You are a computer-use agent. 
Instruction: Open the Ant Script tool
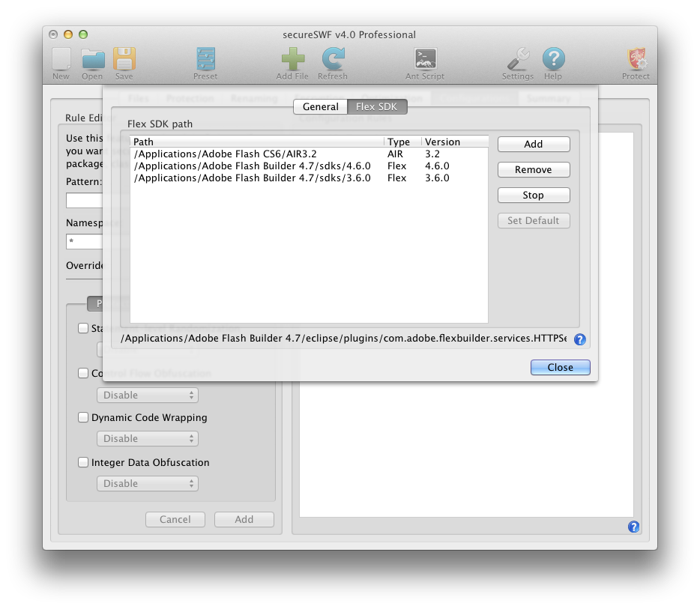425,60
